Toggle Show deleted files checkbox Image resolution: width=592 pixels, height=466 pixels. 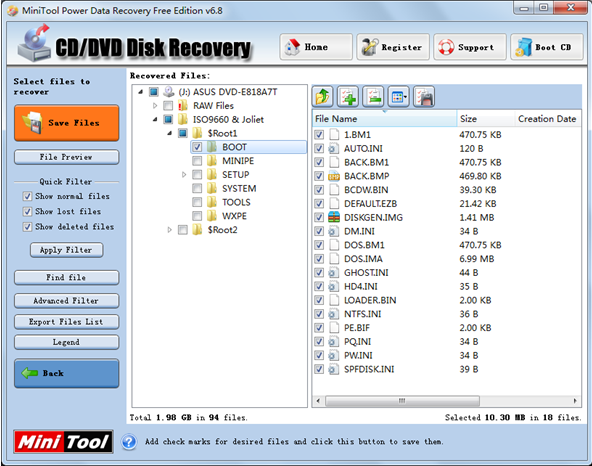pyautogui.click(x=27, y=227)
